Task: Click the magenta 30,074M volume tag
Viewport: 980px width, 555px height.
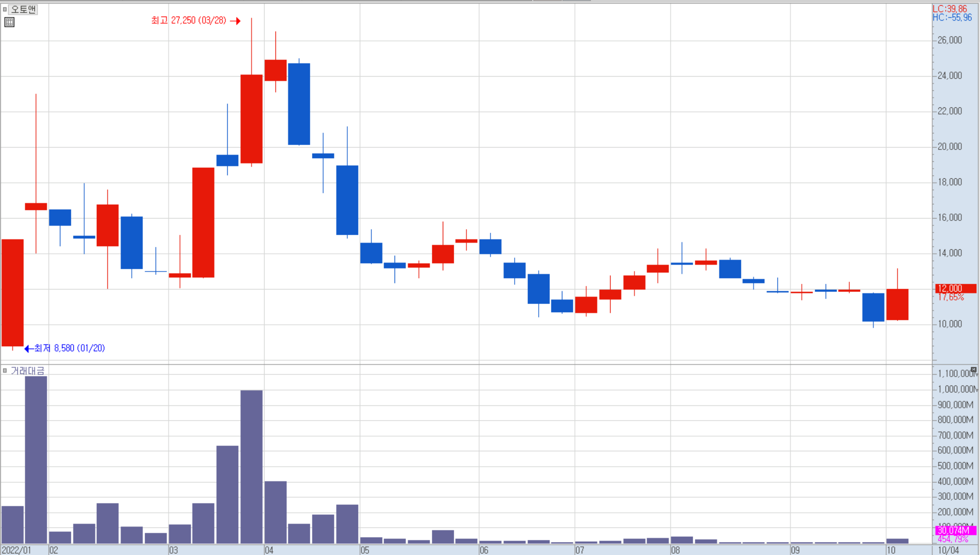Action: tap(955, 530)
